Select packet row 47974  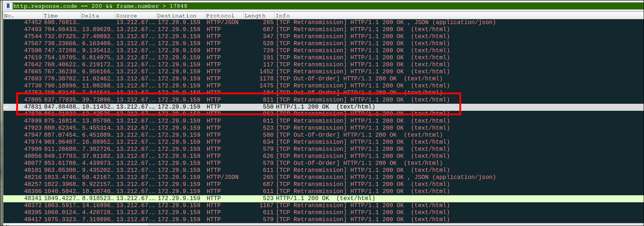[x=323, y=142]
